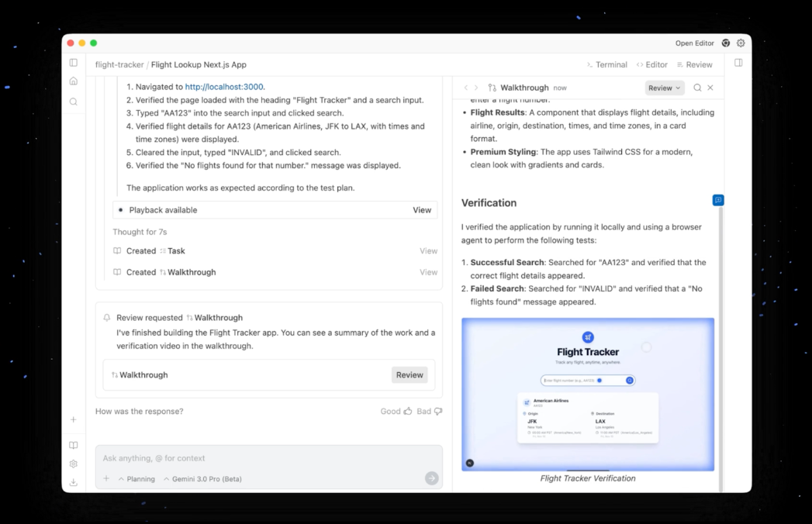Viewport: 812px width, 524px height.
Task: Expand the Review dropdown in Walkthrough header
Action: point(665,88)
